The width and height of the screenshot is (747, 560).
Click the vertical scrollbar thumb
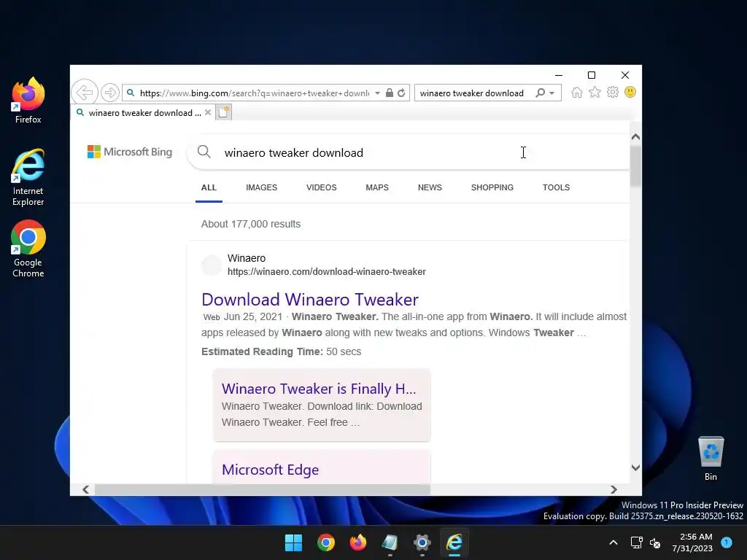pyautogui.click(x=635, y=166)
